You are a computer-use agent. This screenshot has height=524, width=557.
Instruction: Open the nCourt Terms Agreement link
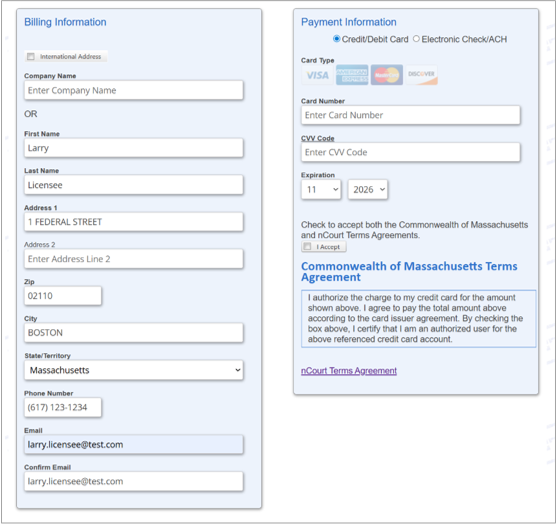click(349, 371)
